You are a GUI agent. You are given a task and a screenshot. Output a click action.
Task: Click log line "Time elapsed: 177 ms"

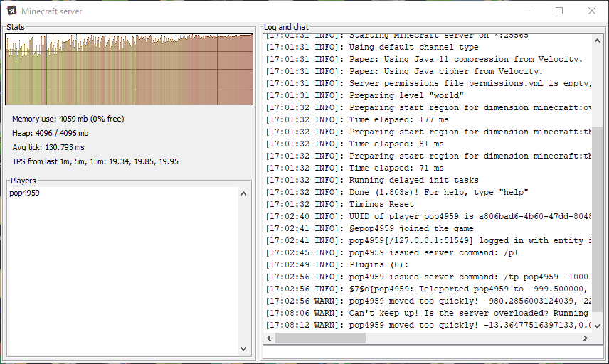tap(357, 119)
